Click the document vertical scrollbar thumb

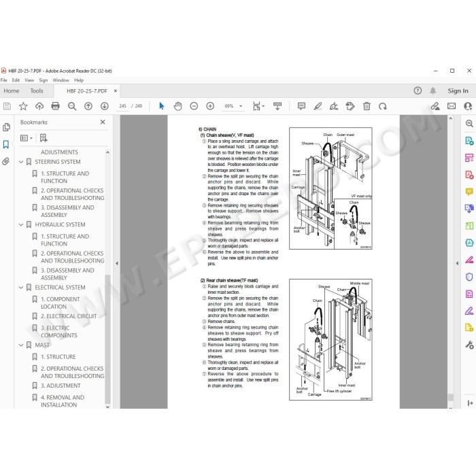click(450, 397)
